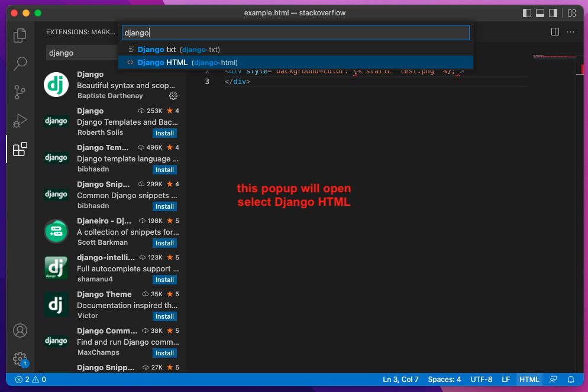Image resolution: width=588 pixels, height=392 pixels.
Task: Open Run and Debug view
Action: pos(20,121)
